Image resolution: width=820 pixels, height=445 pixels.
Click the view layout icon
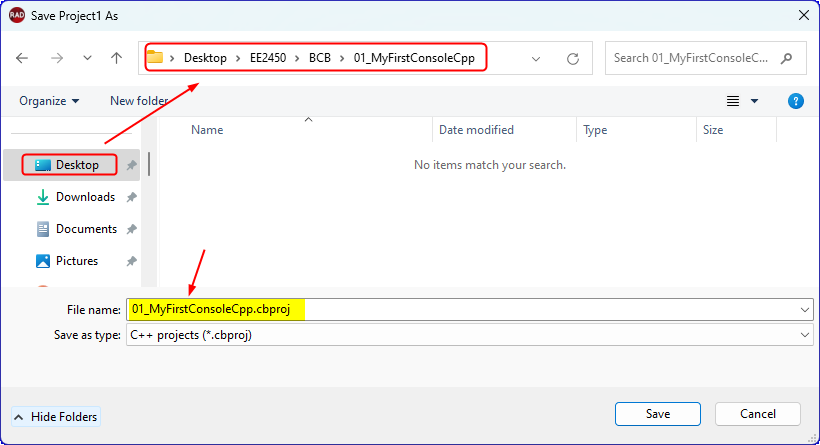click(733, 101)
